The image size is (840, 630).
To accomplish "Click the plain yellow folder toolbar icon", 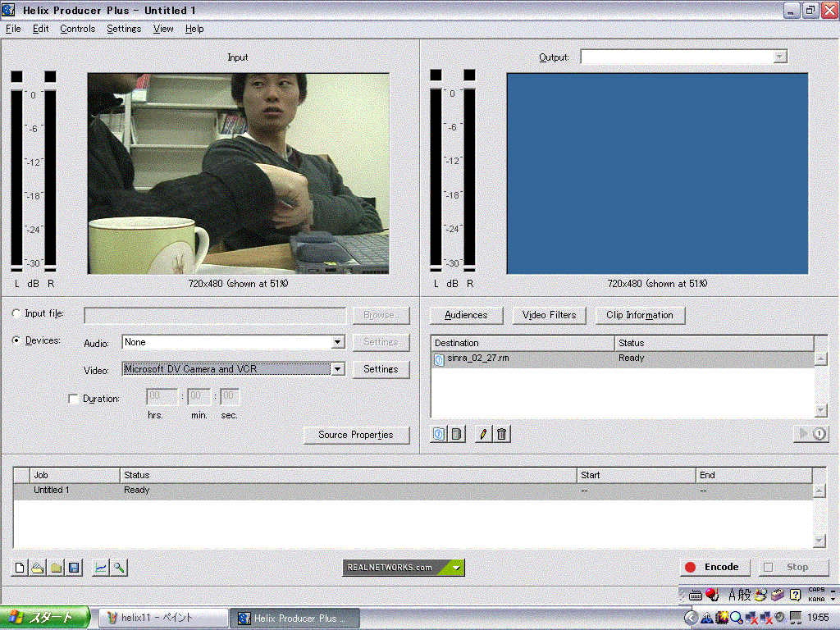I will pos(56,568).
